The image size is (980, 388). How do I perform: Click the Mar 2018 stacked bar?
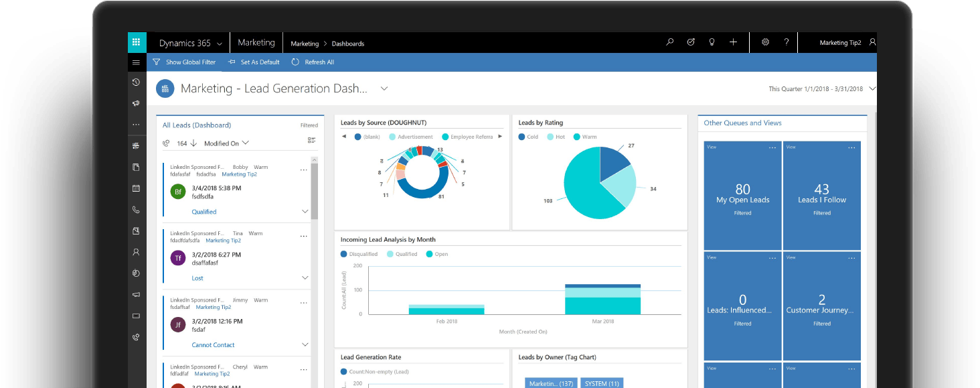[602, 300]
